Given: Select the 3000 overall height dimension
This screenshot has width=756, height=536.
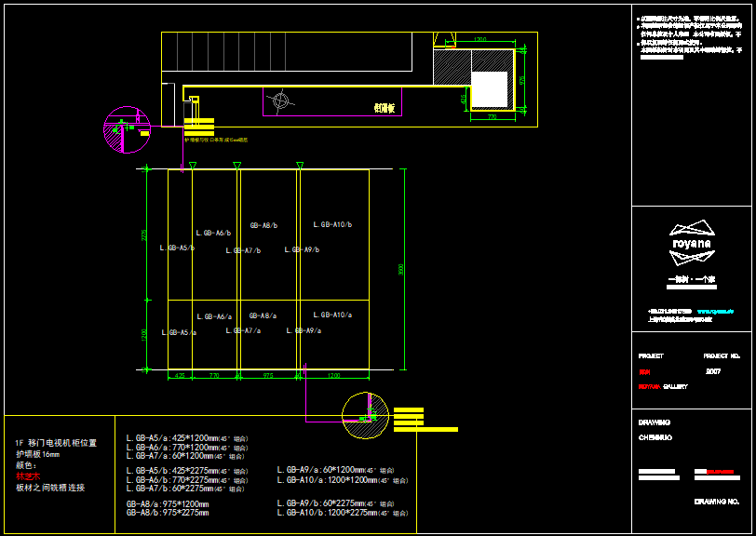Looking at the screenshot, I should pyautogui.click(x=401, y=269).
